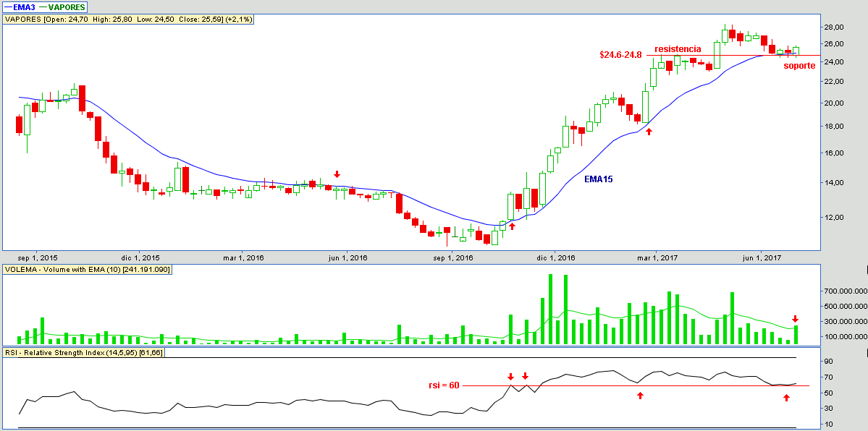Click the 18,00 price axis value
The width and height of the screenshot is (868, 431).
(x=834, y=126)
